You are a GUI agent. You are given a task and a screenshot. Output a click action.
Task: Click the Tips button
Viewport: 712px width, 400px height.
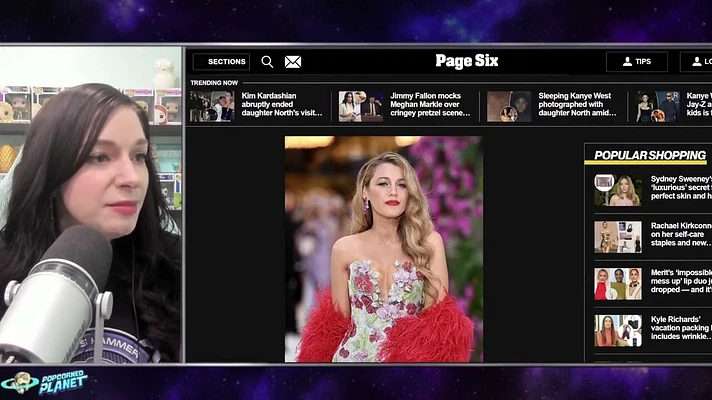coord(637,62)
